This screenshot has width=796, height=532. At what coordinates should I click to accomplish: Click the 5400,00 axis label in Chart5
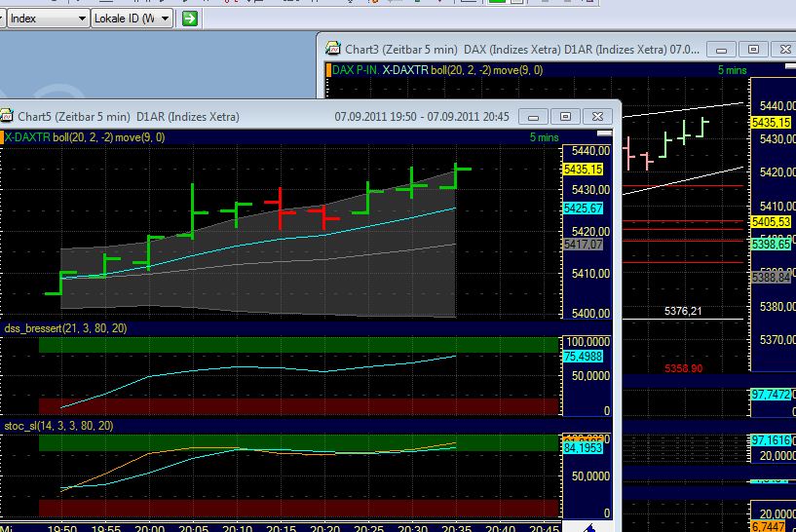pyautogui.click(x=590, y=313)
